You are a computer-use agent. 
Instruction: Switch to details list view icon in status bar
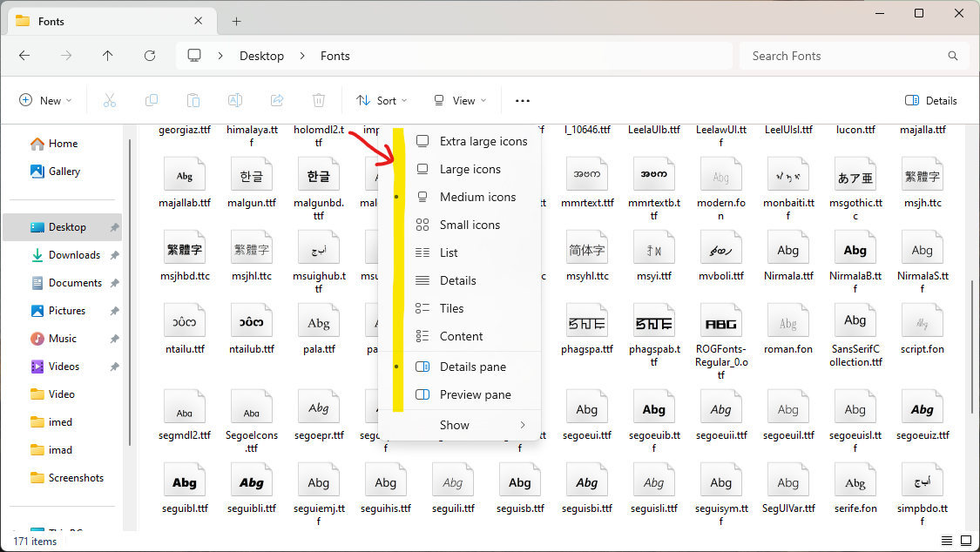(947, 541)
